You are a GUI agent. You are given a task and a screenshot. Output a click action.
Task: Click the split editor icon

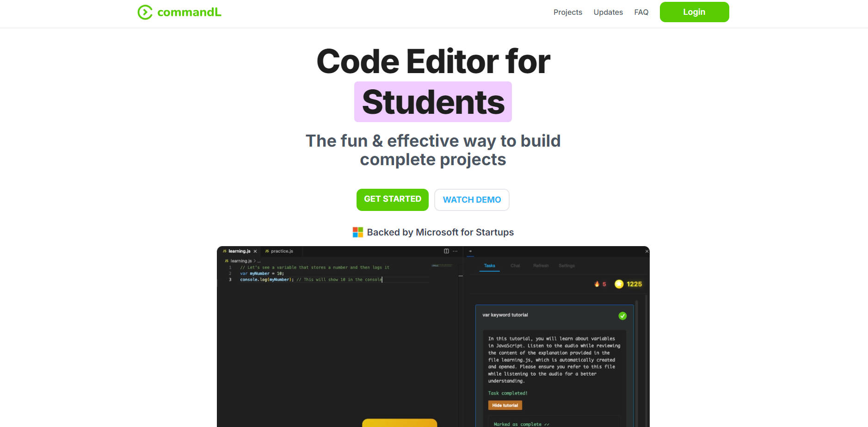coord(446,251)
